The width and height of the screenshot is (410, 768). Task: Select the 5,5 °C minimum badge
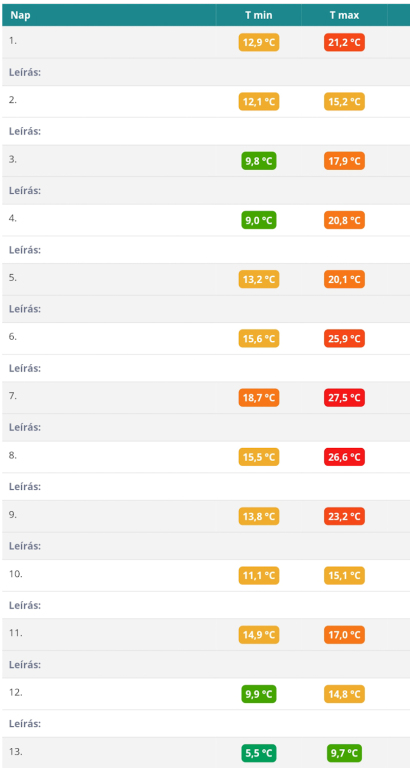coord(259,753)
